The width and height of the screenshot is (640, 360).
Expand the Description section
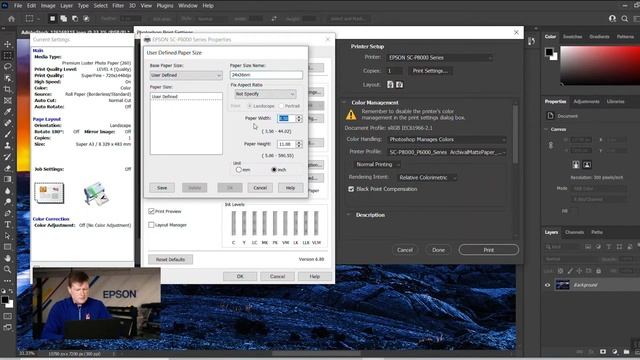(x=349, y=215)
